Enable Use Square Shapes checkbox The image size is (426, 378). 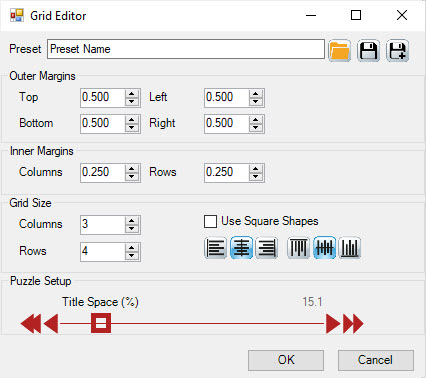click(x=210, y=221)
